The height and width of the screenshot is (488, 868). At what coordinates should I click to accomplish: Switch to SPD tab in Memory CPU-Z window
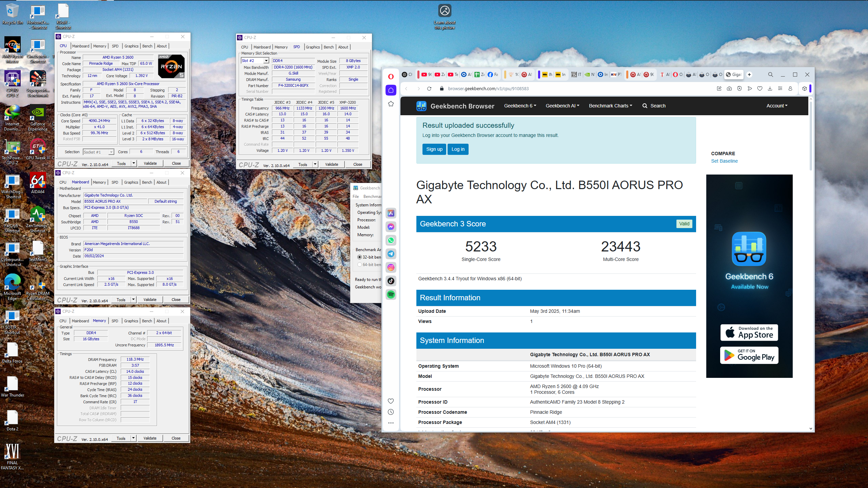(115, 321)
